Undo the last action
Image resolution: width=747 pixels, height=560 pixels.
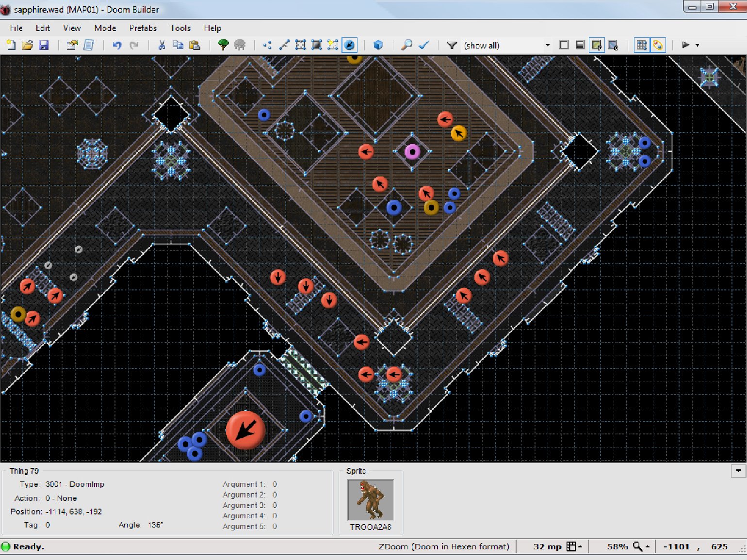(117, 45)
